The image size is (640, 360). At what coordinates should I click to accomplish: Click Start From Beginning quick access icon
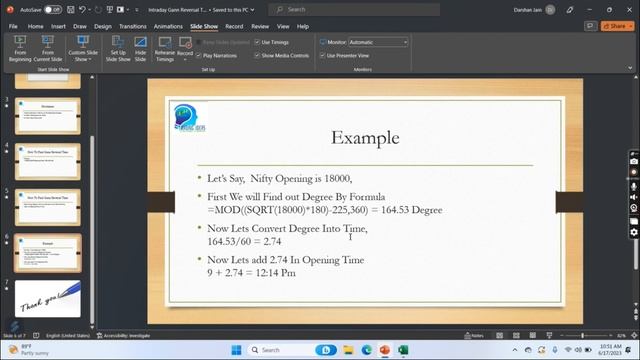[x=110, y=9]
